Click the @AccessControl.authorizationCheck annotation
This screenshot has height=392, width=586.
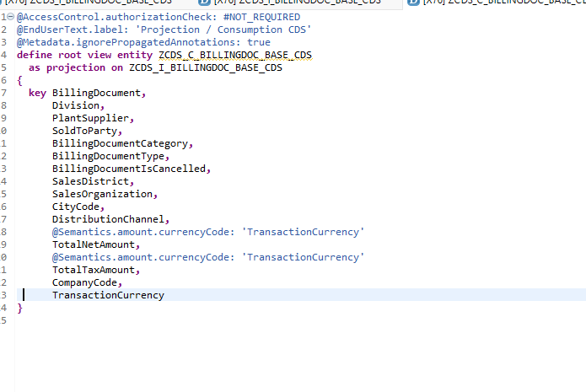pyautogui.click(x=116, y=17)
